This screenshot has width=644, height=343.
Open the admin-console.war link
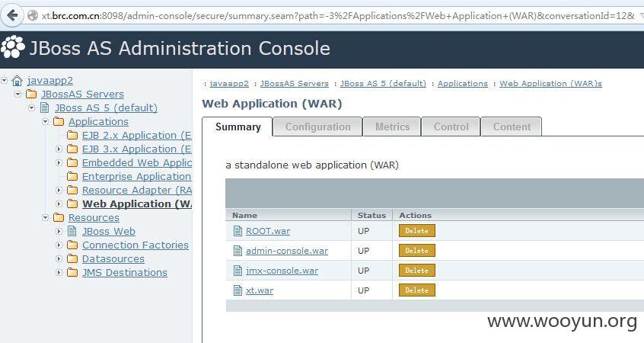[287, 251]
